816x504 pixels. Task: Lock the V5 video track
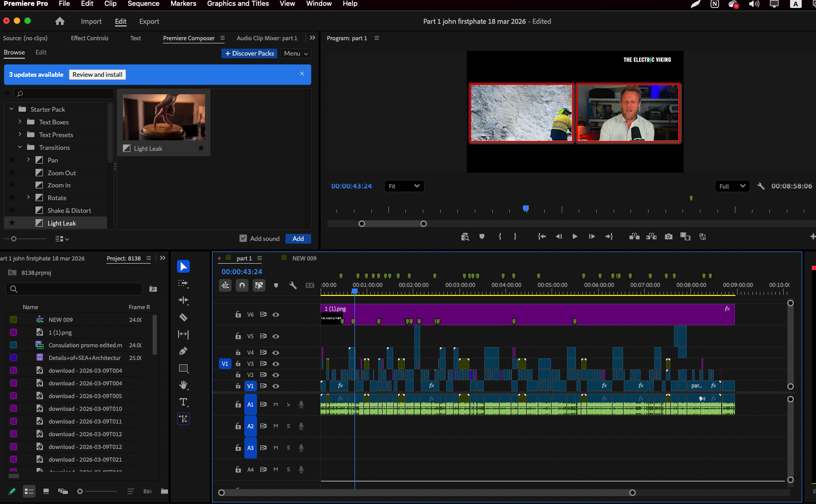(x=238, y=336)
